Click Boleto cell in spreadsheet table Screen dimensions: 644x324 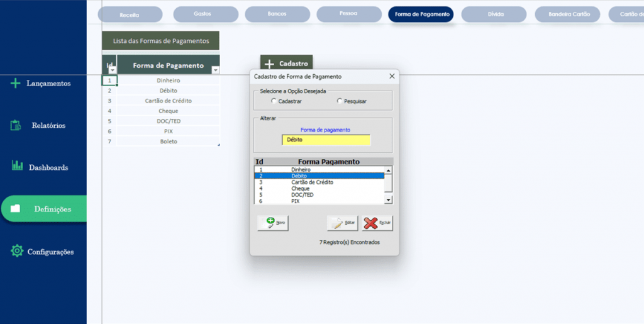pyautogui.click(x=169, y=142)
